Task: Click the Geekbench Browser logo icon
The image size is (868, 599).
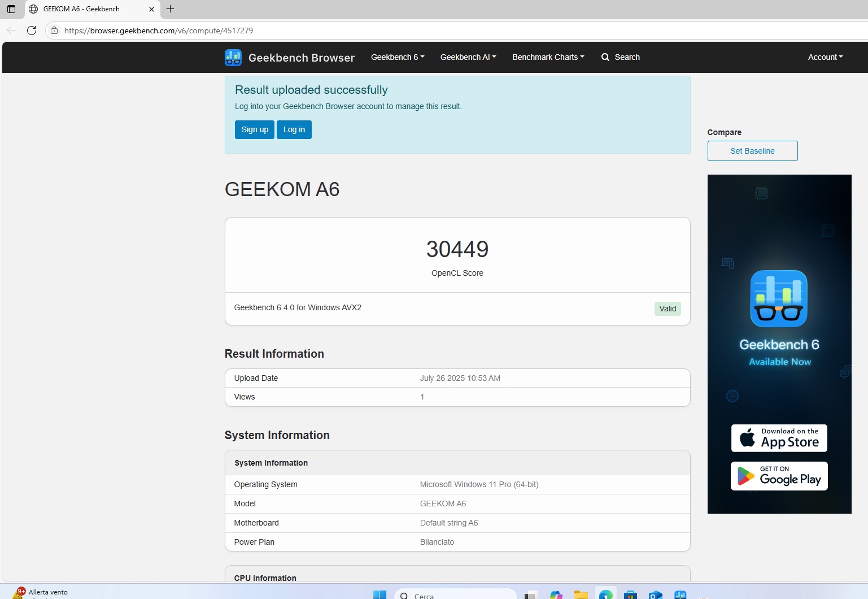Action: [233, 57]
